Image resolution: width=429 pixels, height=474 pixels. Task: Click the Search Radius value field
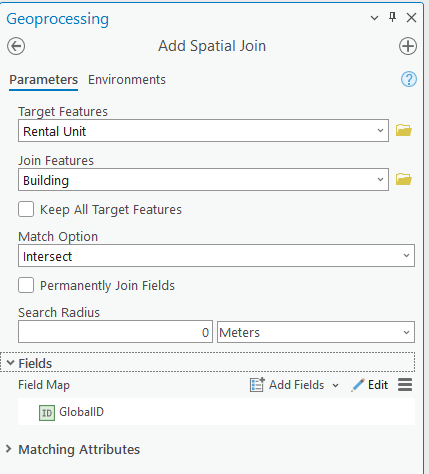(115, 332)
